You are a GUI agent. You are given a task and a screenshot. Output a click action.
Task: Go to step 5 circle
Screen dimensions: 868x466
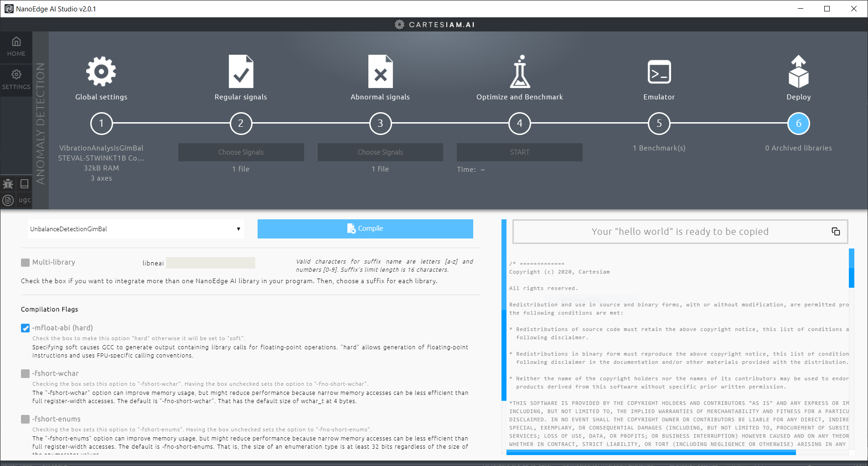point(659,124)
